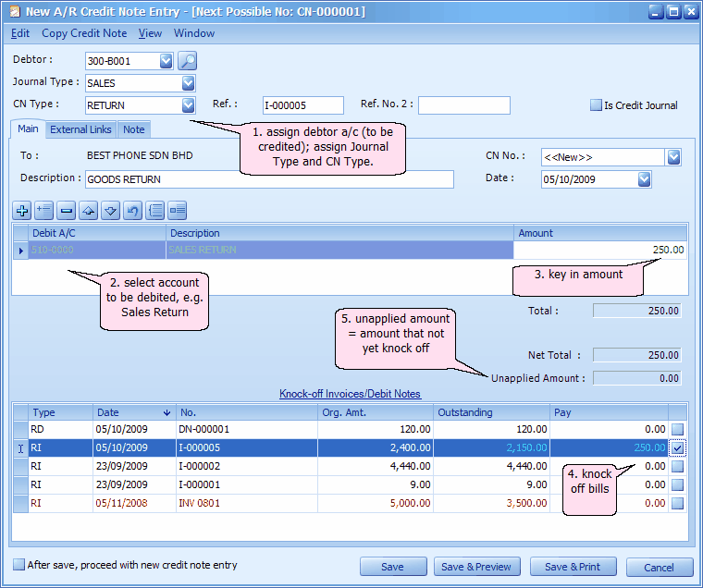Click the Amount cell showing 250.00
The height and width of the screenshot is (588, 703).
[x=600, y=250]
